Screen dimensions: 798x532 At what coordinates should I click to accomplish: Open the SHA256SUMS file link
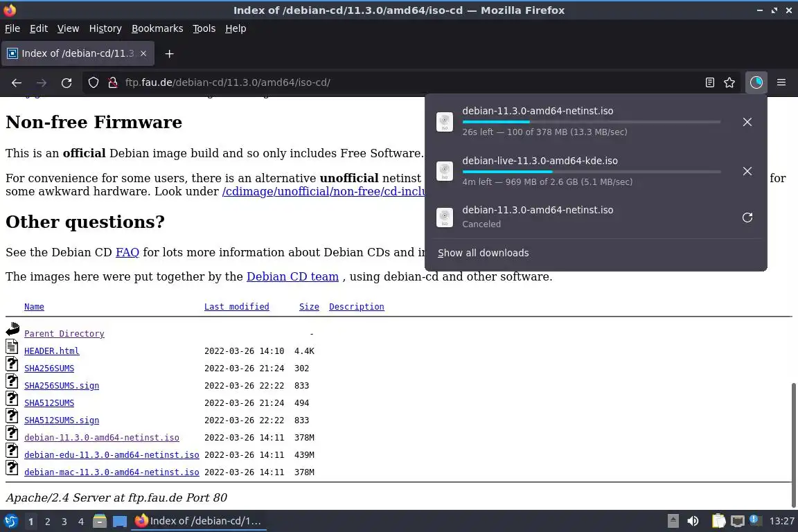(x=49, y=368)
